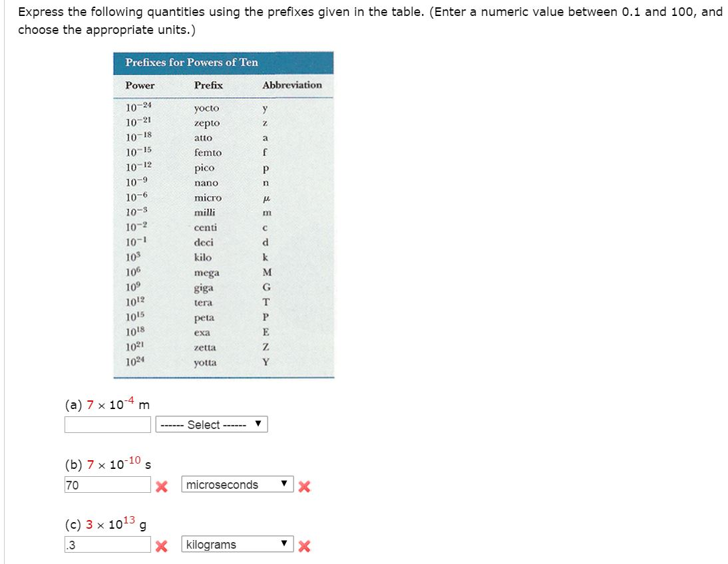Click the part (a) quantity 7 × 10⁻⁴ m
Viewport: 728px width, 564px height.
(x=118, y=404)
